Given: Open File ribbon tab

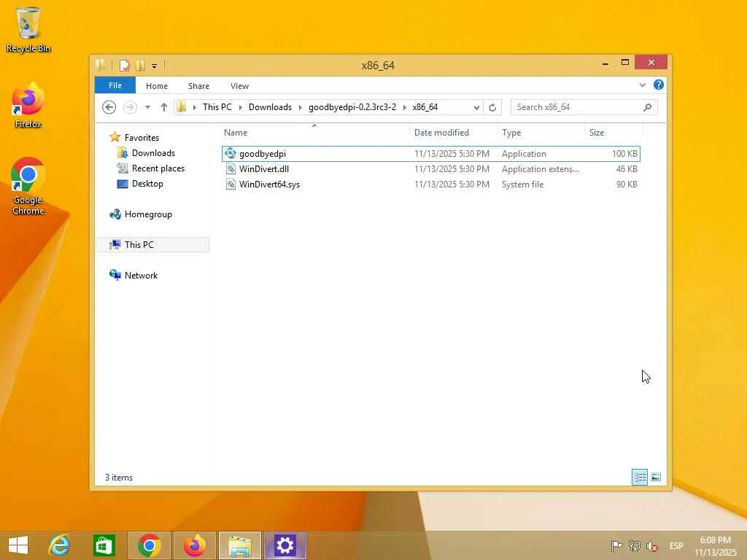Looking at the screenshot, I should point(115,85).
